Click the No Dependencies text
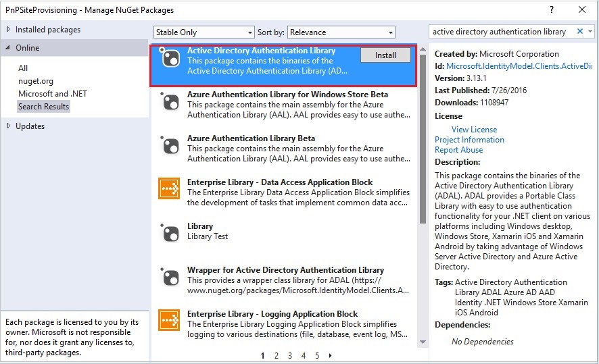The height and width of the screenshot is (364, 599). click(x=483, y=342)
